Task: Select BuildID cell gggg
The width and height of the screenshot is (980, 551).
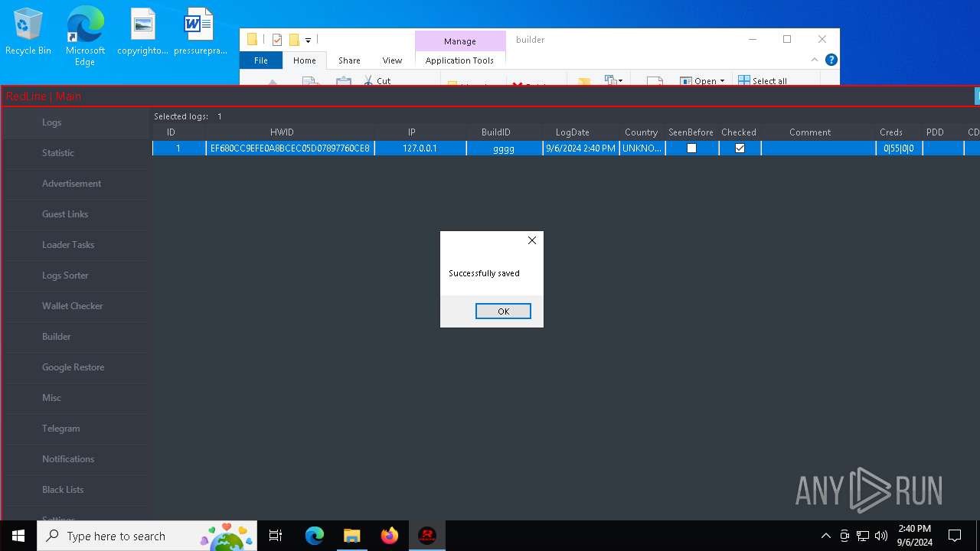Action: coord(504,148)
